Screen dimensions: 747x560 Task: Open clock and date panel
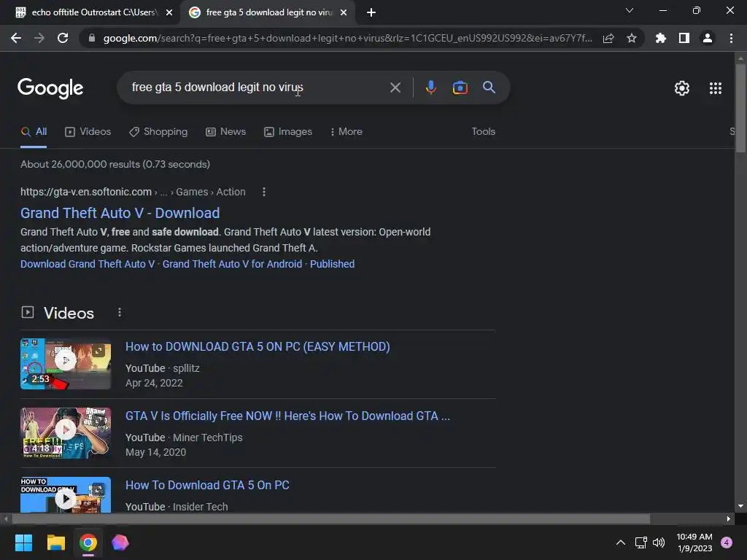(x=694, y=542)
